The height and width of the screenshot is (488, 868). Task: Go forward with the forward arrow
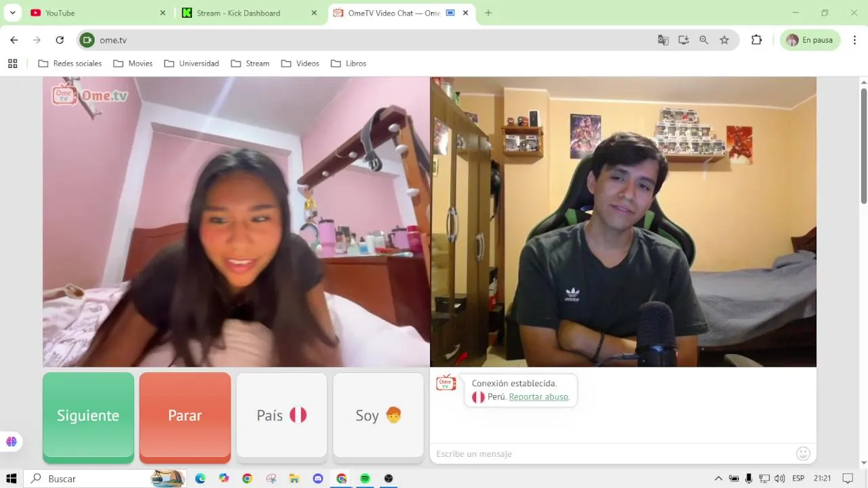click(37, 40)
